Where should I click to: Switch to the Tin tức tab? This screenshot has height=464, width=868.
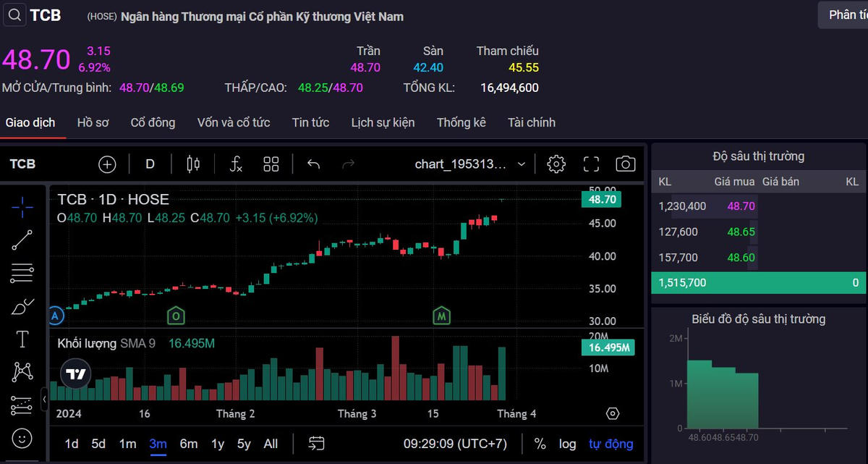point(310,122)
